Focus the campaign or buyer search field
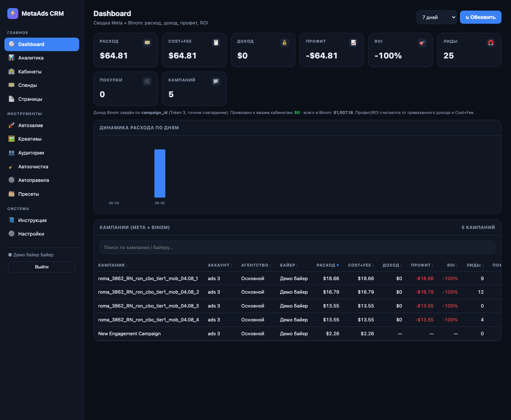The width and height of the screenshot is (511, 420). tap(297, 247)
